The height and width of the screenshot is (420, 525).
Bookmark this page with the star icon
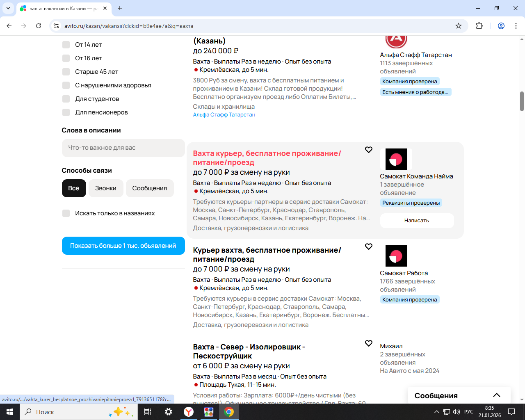coord(459,26)
